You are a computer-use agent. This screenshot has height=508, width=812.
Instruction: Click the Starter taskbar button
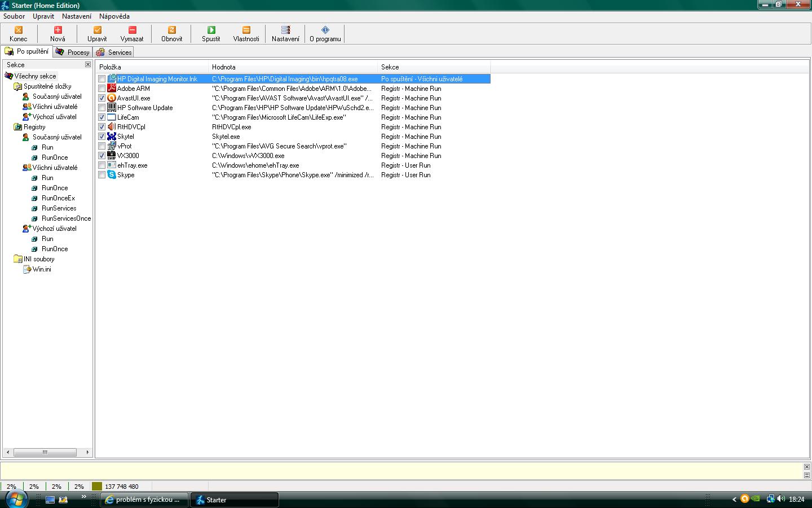(234, 500)
